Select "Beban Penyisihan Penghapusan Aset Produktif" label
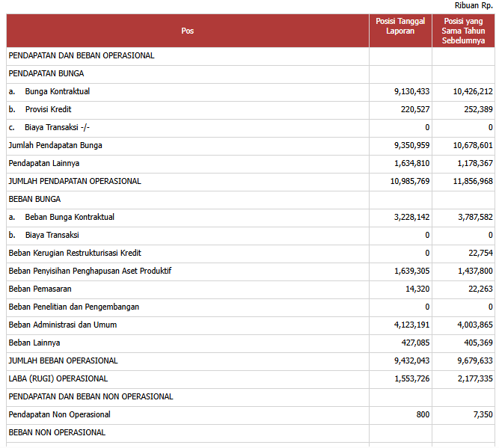This screenshot has height=448, width=499. point(90,271)
